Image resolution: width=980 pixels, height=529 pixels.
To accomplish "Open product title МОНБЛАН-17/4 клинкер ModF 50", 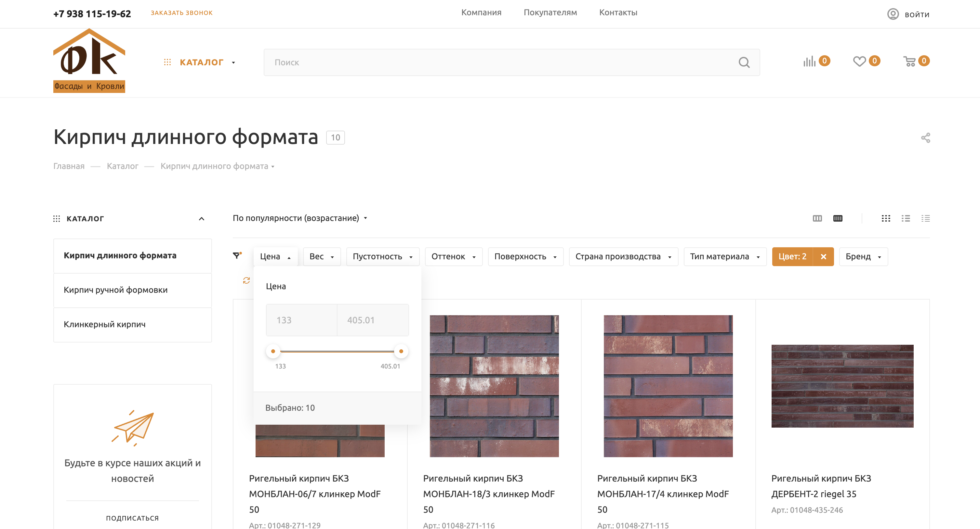I will tap(663, 494).
